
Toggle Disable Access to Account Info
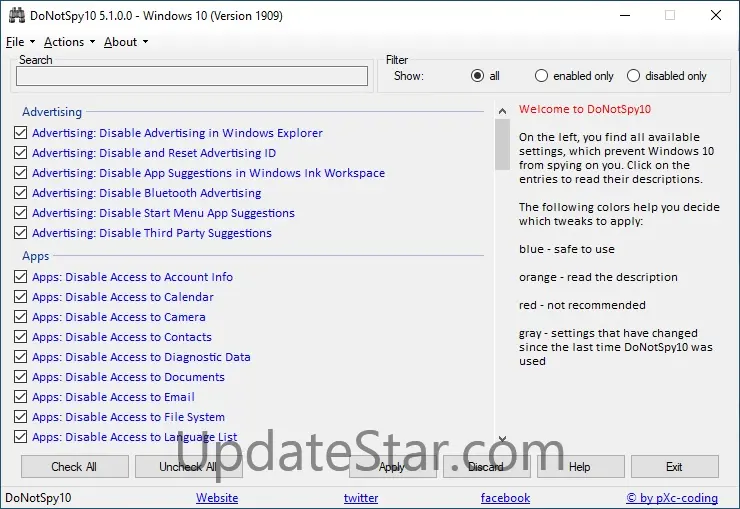point(20,276)
